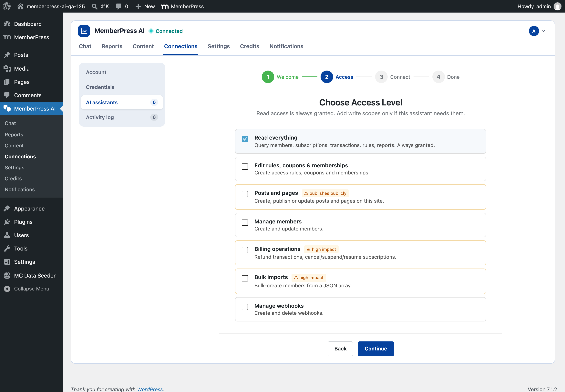Click the New plus icon in the admin bar

tap(138, 6)
